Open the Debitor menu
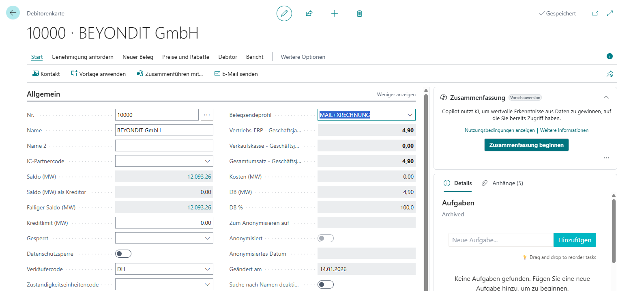The height and width of the screenshot is (291, 644). click(228, 57)
